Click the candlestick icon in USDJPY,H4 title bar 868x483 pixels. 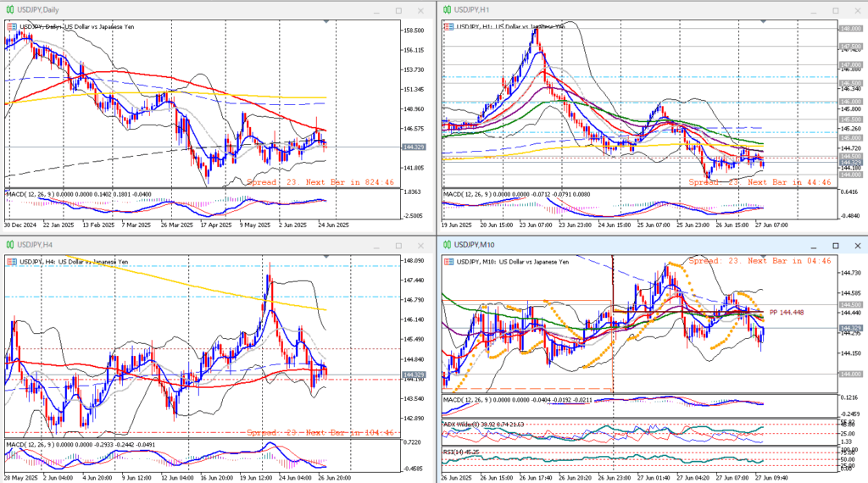point(10,245)
